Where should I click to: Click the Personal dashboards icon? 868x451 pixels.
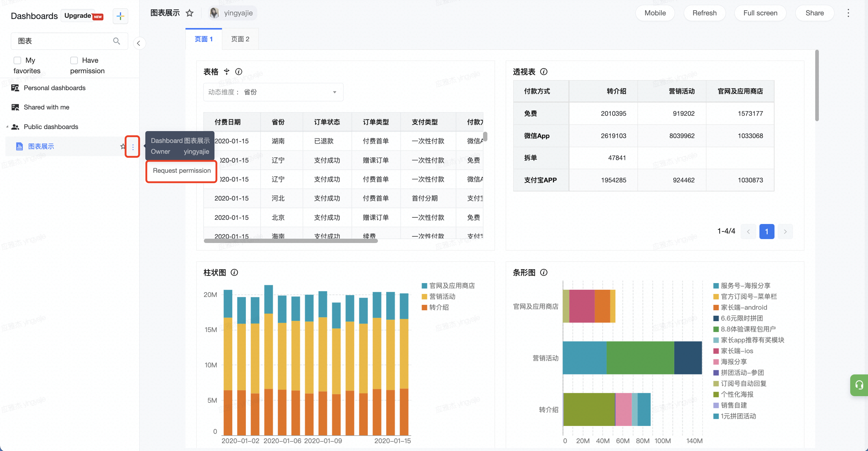pyautogui.click(x=15, y=88)
